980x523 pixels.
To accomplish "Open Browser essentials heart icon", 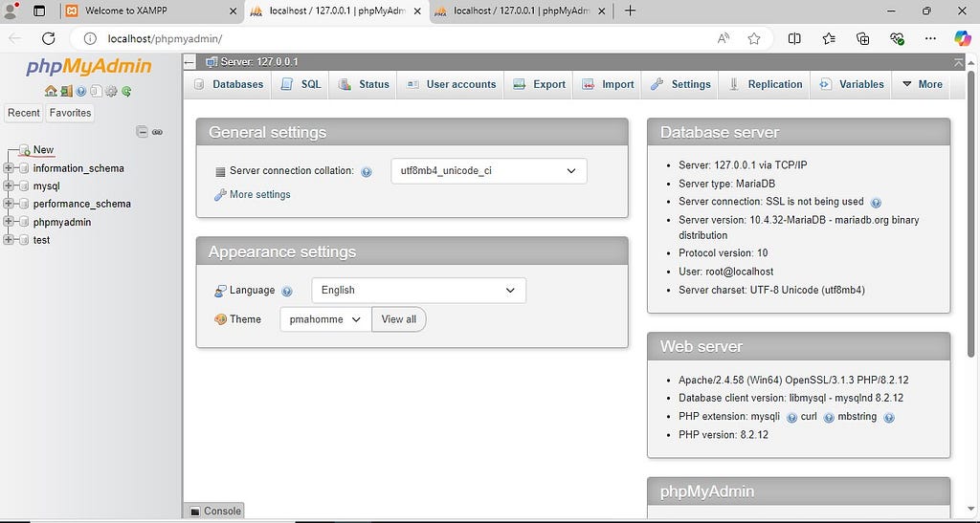I will 897,38.
